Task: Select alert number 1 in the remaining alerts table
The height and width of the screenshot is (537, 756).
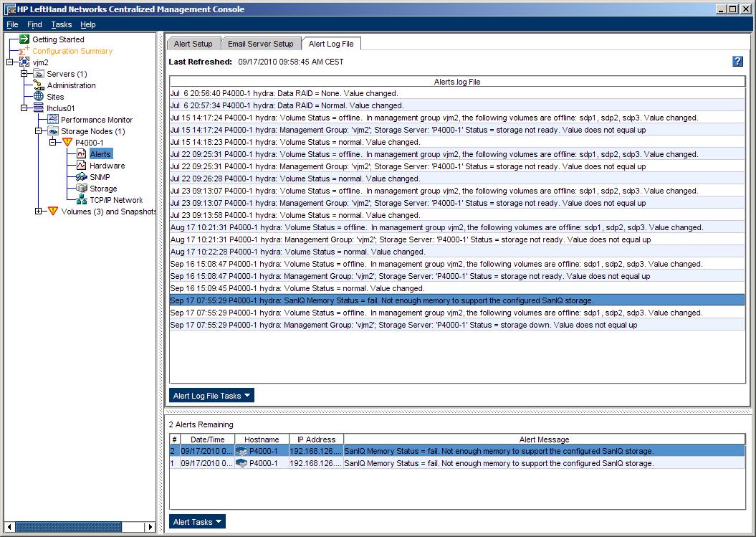Action: (457, 463)
